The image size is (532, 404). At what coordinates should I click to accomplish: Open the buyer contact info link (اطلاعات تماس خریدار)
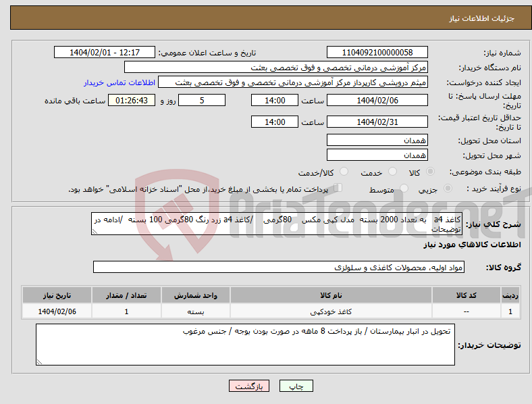point(119,82)
